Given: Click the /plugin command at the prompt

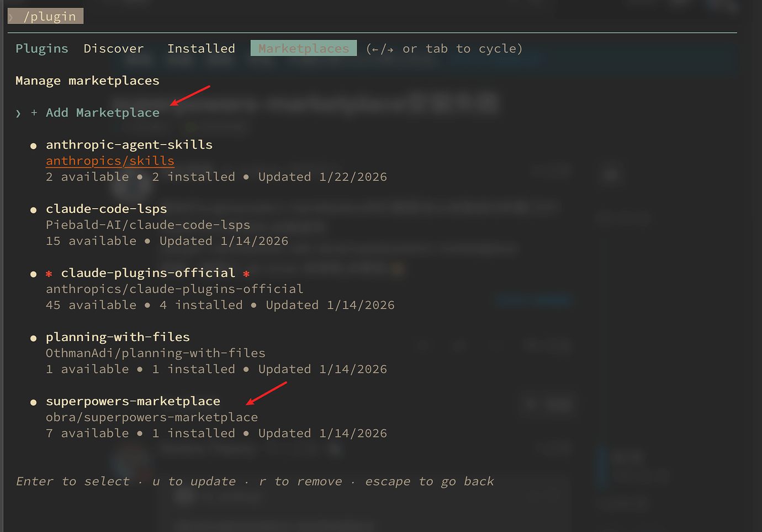Looking at the screenshot, I should tap(50, 17).
